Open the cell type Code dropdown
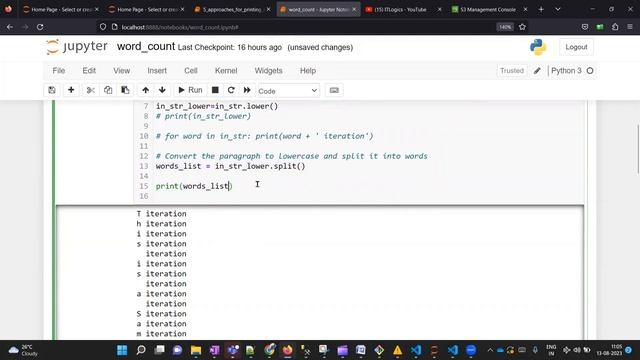The width and height of the screenshot is (640, 360). (288, 91)
